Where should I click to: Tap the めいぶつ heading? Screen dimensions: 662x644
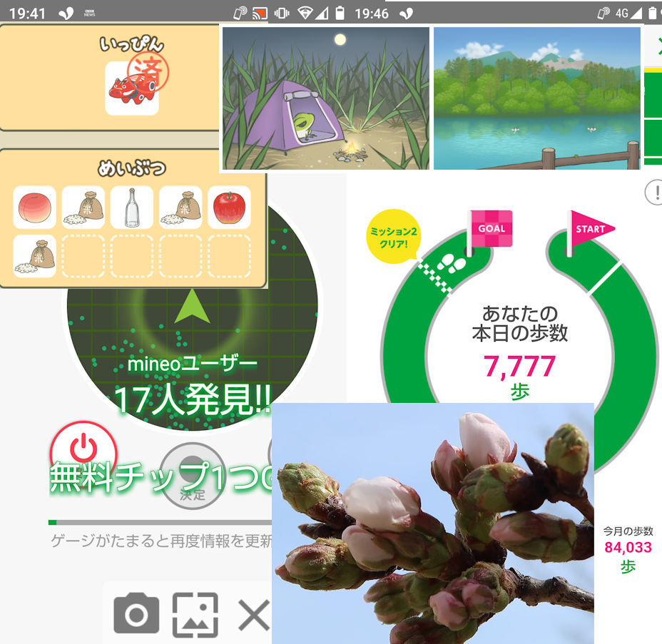[132, 168]
